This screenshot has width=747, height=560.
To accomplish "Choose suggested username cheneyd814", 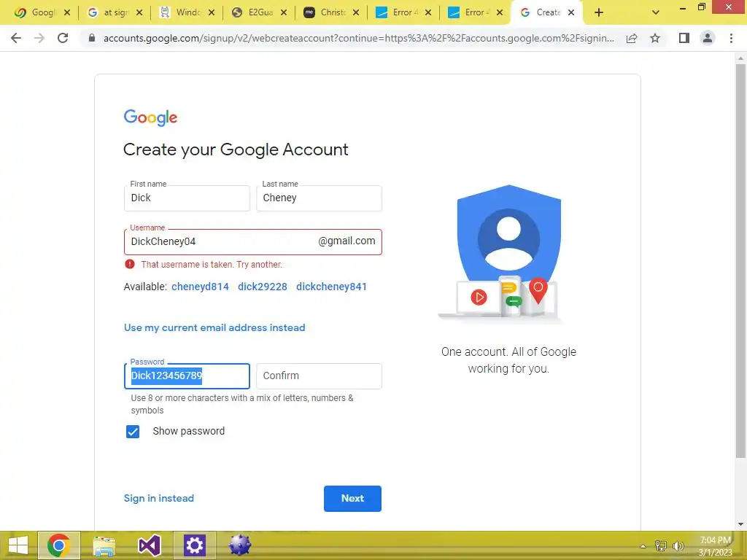I will 200,287.
